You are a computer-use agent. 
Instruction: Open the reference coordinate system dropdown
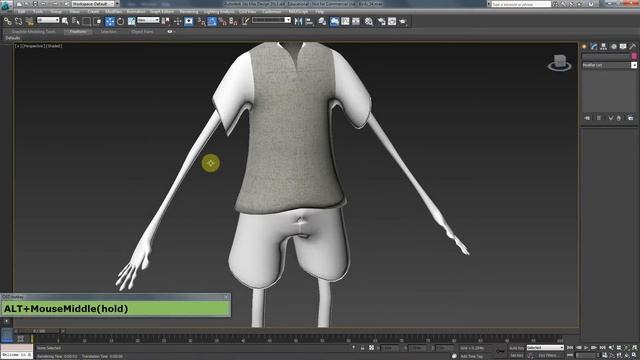(x=148, y=20)
